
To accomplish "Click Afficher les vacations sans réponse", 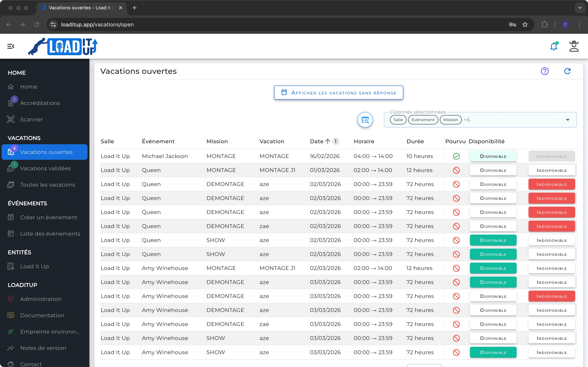I will [x=338, y=93].
